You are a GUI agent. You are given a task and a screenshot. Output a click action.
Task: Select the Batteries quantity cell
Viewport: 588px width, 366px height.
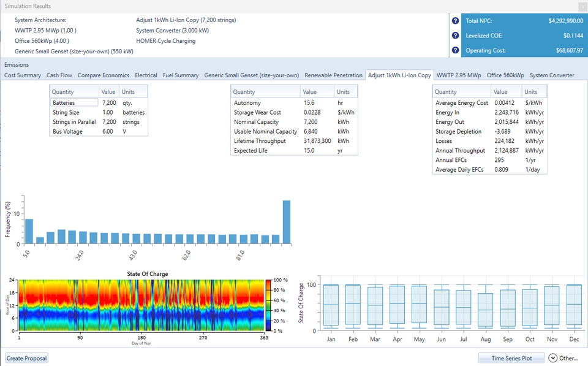[73, 103]
